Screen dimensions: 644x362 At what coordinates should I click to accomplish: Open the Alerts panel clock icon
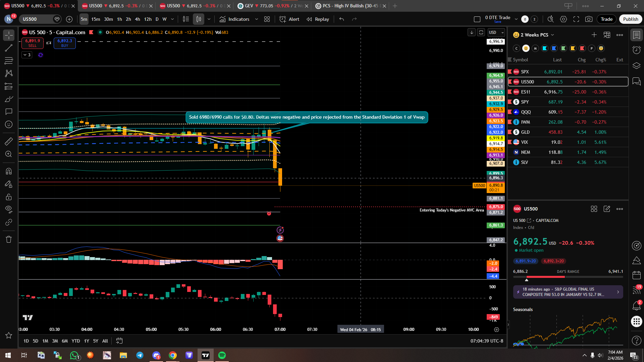tap(636, 50)
